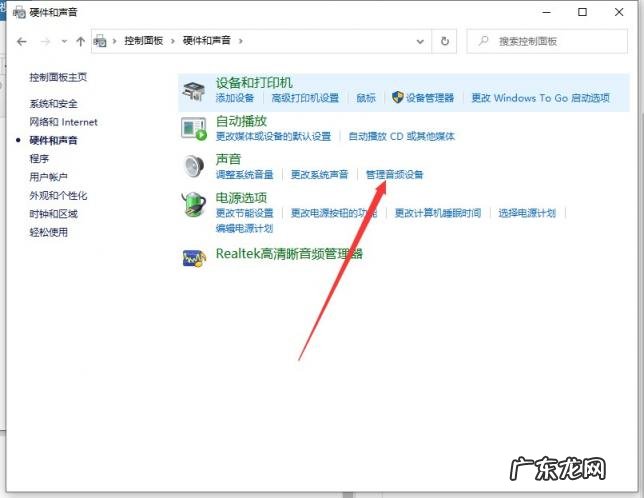Click the title bar window icon

[x=19, y=12]
